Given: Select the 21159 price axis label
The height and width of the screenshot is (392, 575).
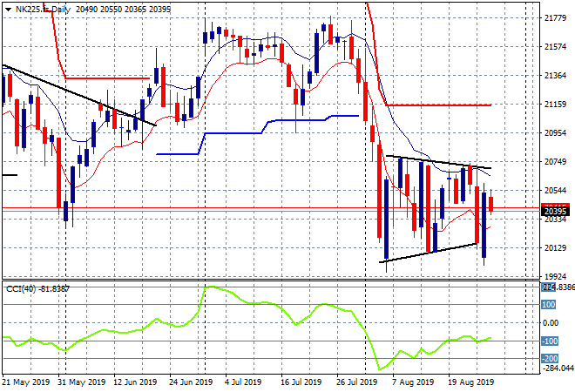Looking at the screenshot, I should point(555,105).
